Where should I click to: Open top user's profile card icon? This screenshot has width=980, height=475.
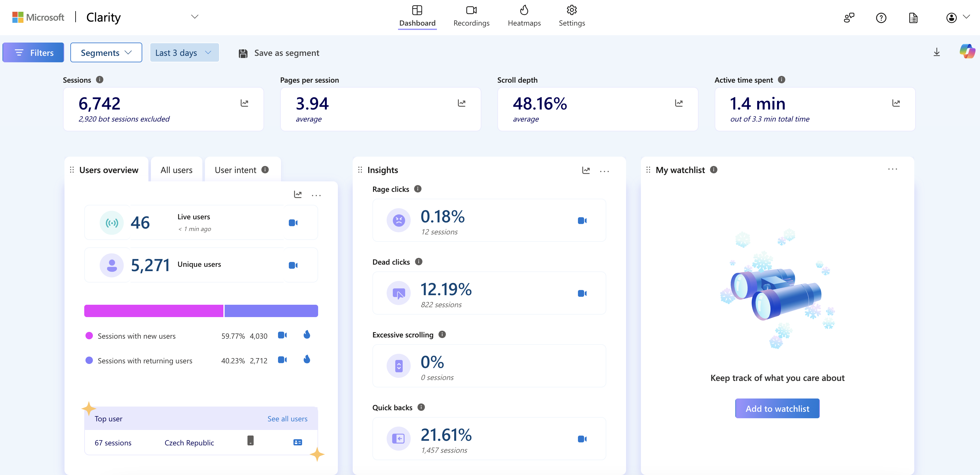pos(297,442)
